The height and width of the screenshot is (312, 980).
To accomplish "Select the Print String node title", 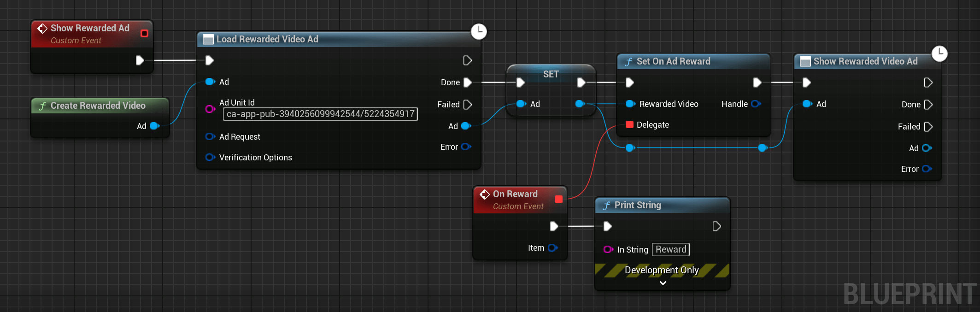I will point(638,205).
